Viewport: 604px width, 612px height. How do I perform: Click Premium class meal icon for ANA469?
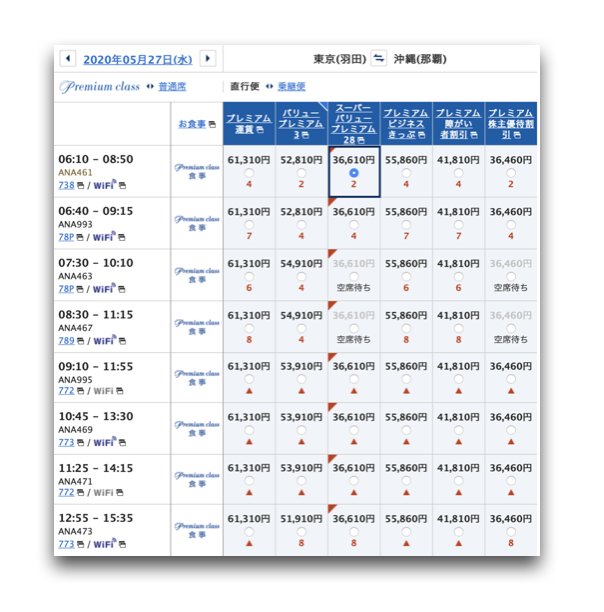click(197, 429)
